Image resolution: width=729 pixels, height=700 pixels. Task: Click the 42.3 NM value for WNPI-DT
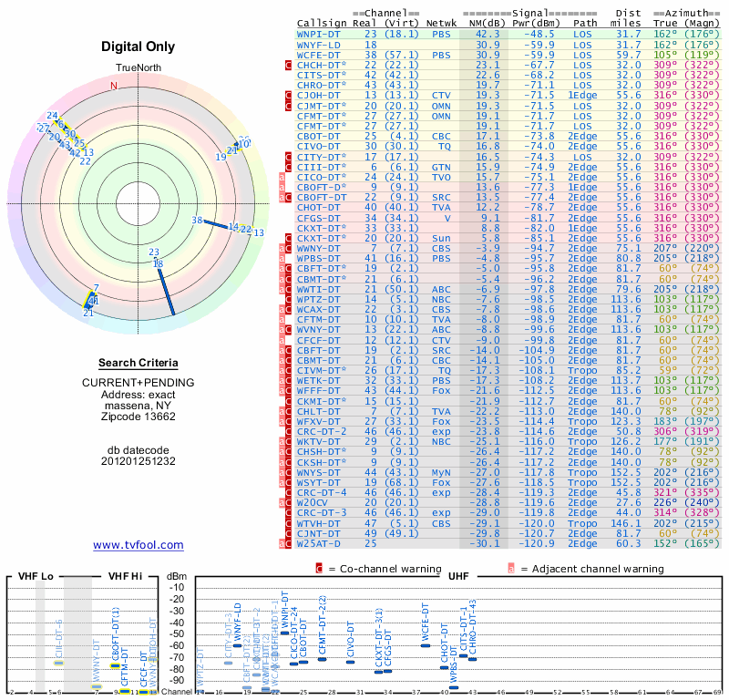pos(483,34)
